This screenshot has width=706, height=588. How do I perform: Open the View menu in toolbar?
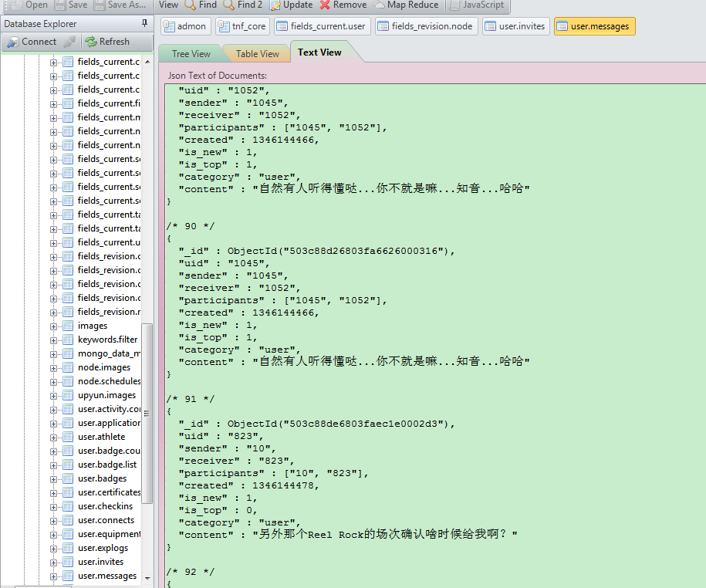168,5
